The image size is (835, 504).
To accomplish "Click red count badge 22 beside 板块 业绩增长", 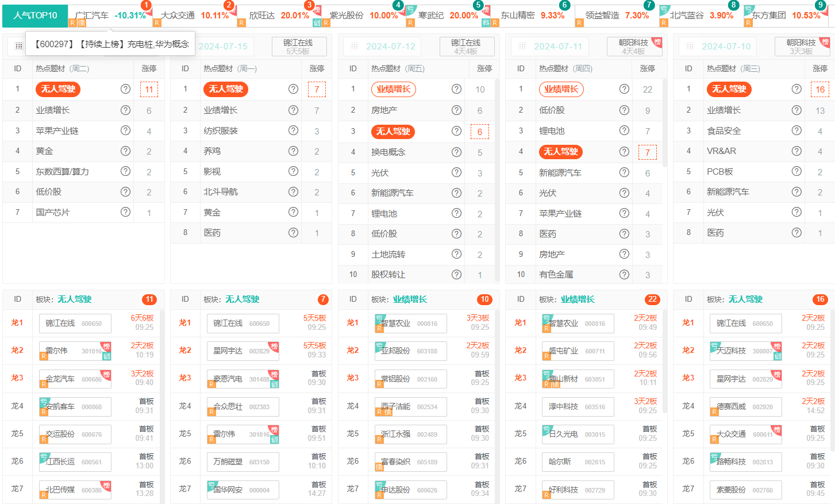I will (x=652, y=299).
